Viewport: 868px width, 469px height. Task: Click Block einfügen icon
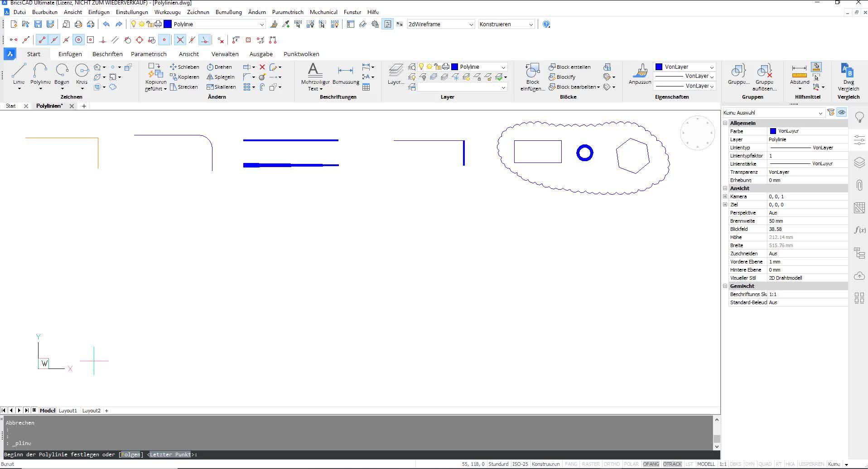tap(533, 77)
